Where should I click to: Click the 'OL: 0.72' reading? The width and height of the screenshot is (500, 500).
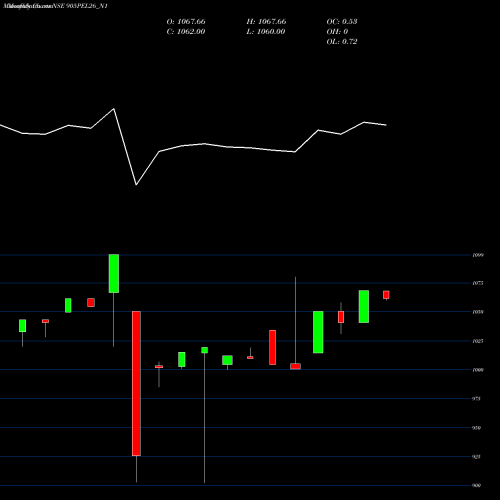pos(342,41)
